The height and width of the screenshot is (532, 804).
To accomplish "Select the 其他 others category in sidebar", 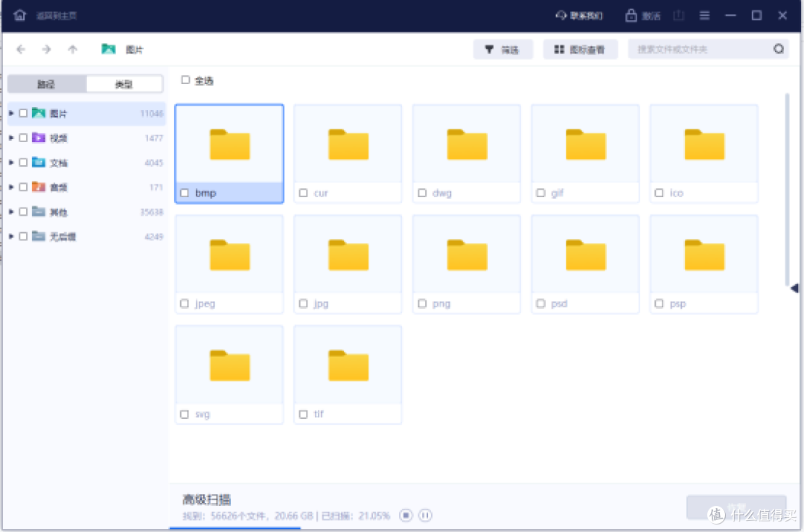I will [x=86, y=211].
